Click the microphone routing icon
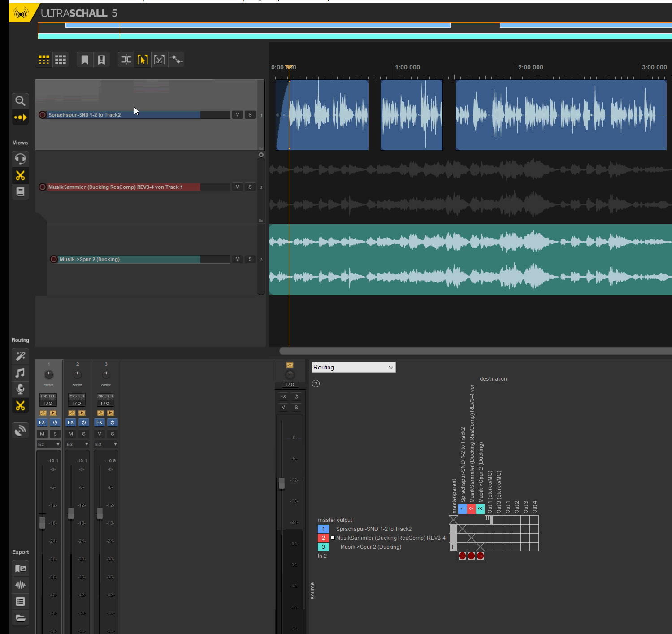This screenshot has height=634, width=672. click(20, 389)
